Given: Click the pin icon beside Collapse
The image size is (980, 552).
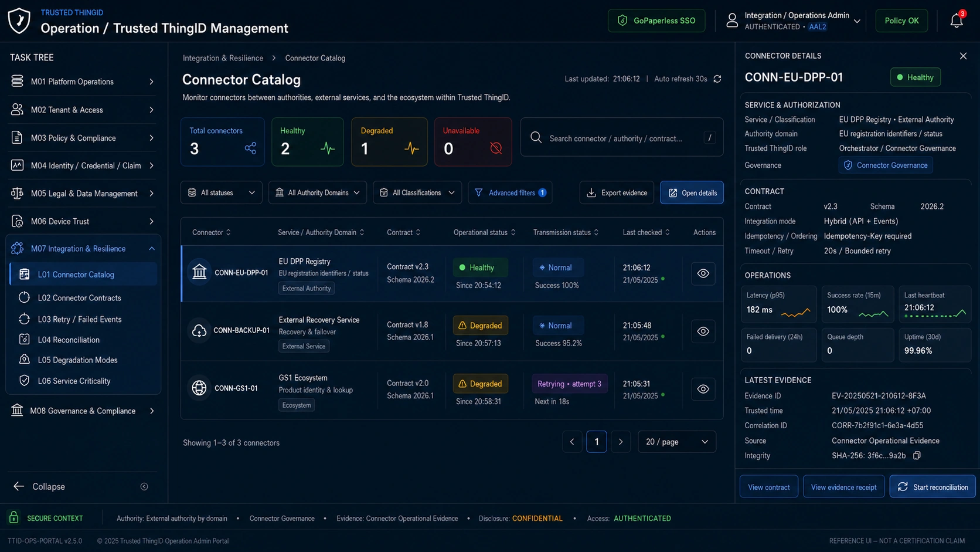Looking at the screenshot, I should click(144, 486).
